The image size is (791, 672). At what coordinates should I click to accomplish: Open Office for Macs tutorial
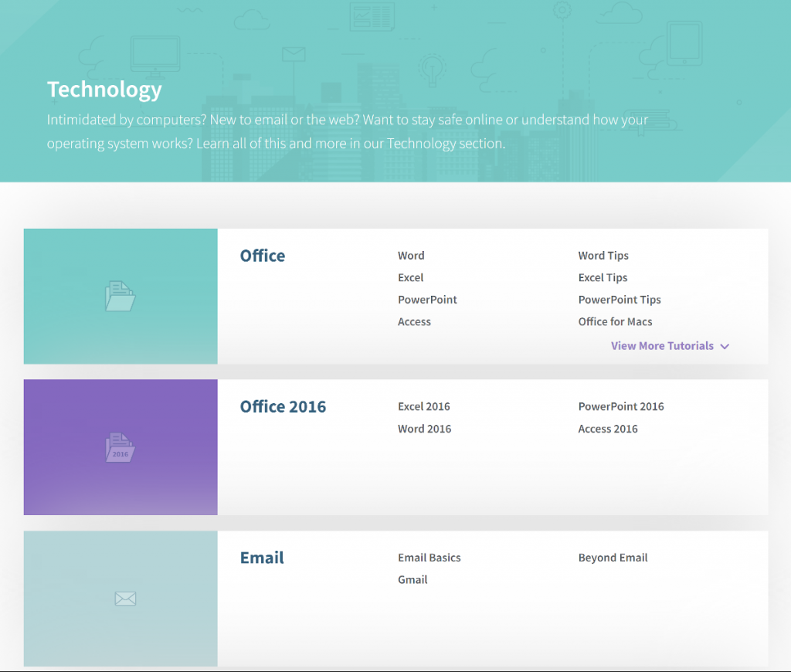(615, 322)
